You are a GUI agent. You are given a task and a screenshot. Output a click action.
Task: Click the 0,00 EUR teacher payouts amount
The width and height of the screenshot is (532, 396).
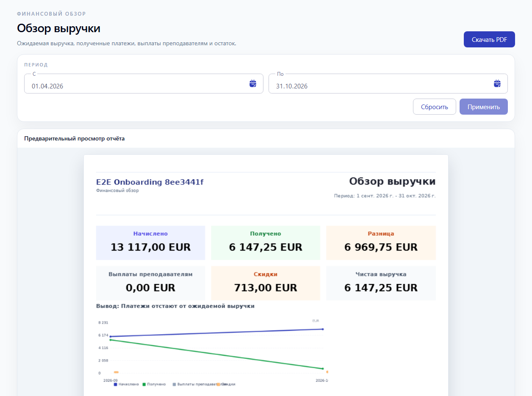[150, 288]
